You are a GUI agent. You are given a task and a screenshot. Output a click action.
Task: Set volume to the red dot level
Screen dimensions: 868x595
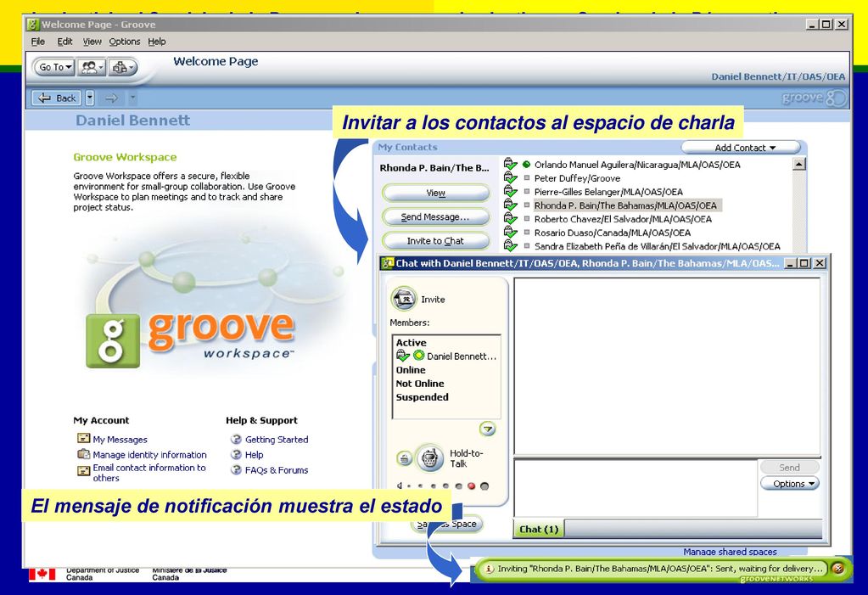pyautogui.click(x=471, y=486)
